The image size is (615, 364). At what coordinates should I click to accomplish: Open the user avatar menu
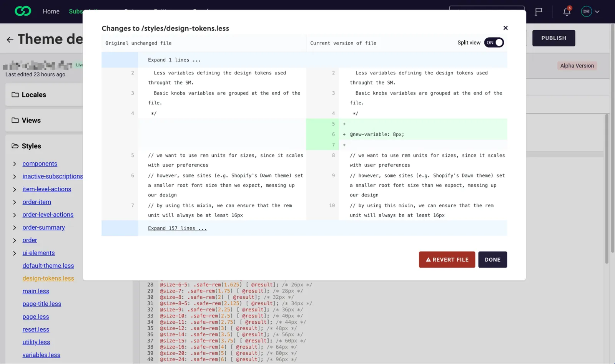pyautogui.click(x=590, y=12)
